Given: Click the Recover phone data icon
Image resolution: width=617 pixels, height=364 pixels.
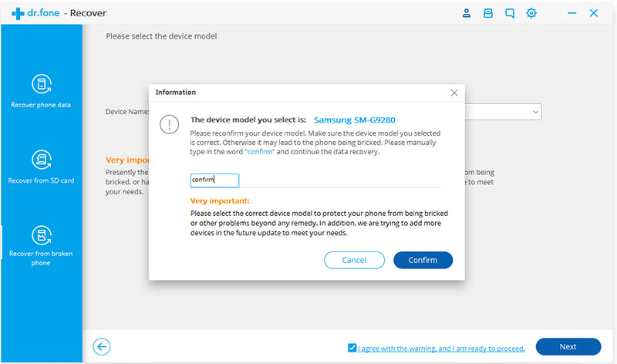Looking at the screenshot, I should pos(41,84).
